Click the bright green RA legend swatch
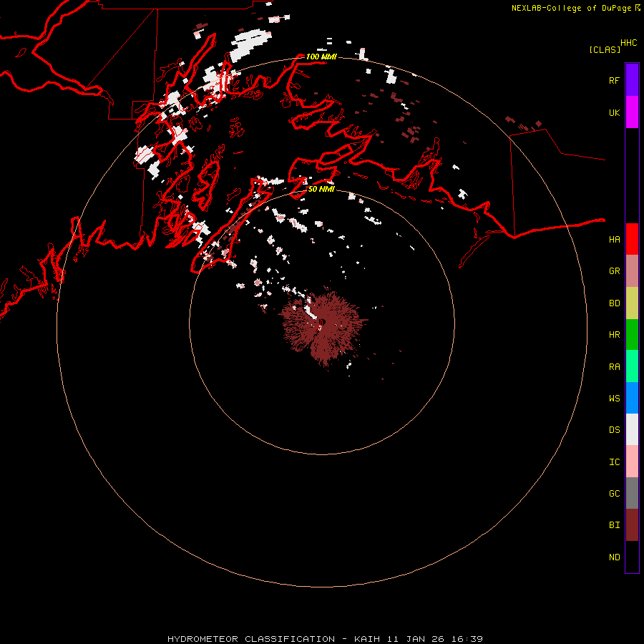The width and height of the screenshot is (644, 644). tap(632, 366)
